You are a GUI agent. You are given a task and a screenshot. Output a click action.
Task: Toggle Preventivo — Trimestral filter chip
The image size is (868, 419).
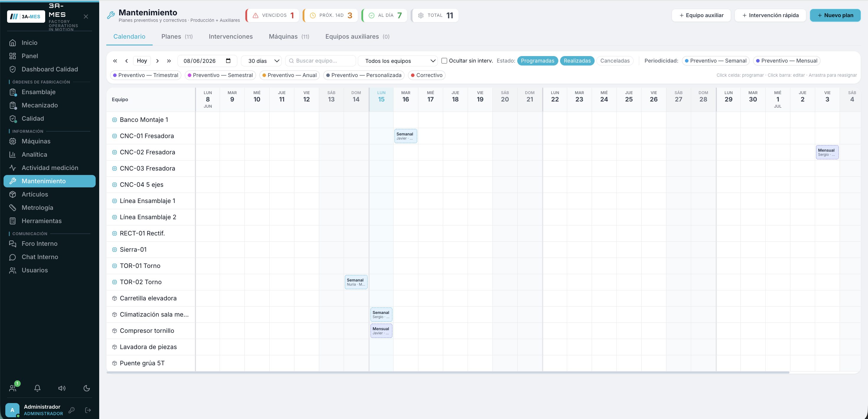pyautogui.click(x=146, y=75)
